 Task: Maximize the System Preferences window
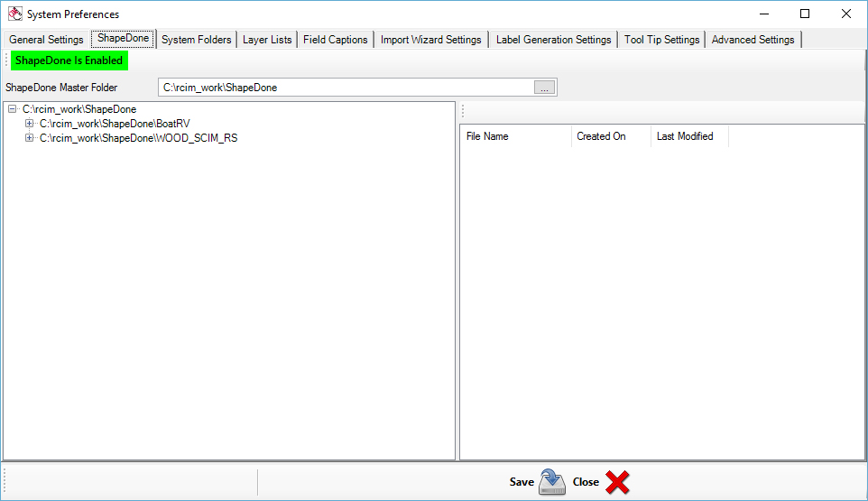coord(805,14)
